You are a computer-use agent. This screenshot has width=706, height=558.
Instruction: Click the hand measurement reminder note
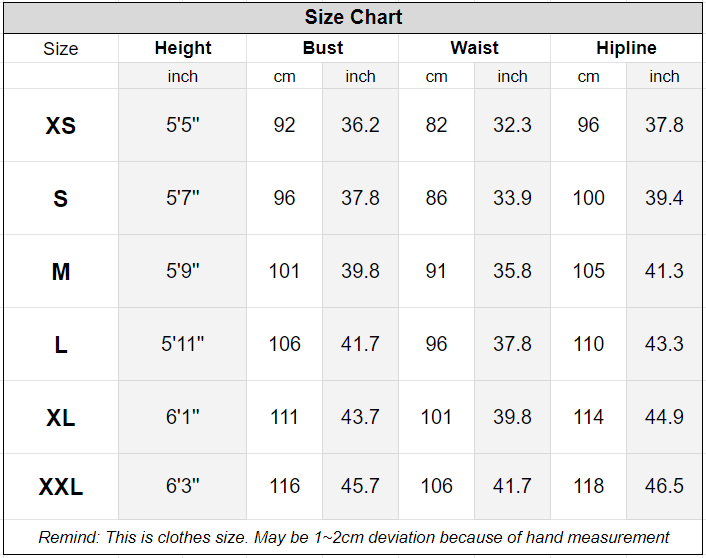(x=353, y=538)
